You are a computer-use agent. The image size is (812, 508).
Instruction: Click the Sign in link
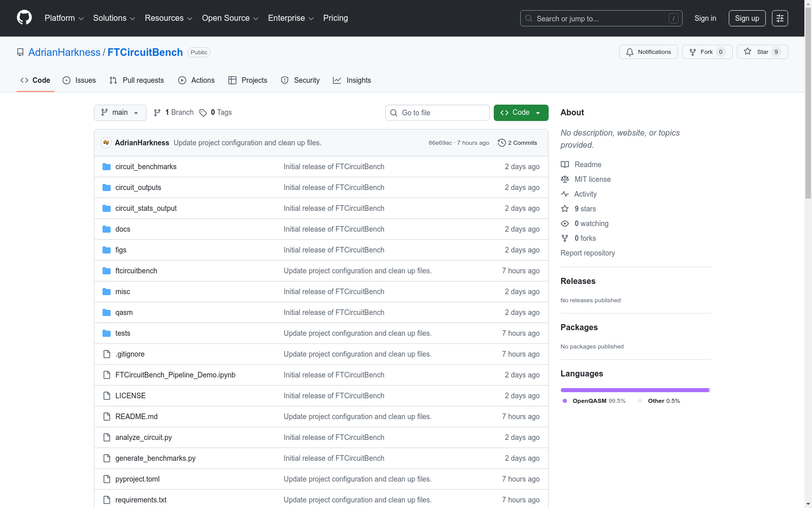click(705, 18)
